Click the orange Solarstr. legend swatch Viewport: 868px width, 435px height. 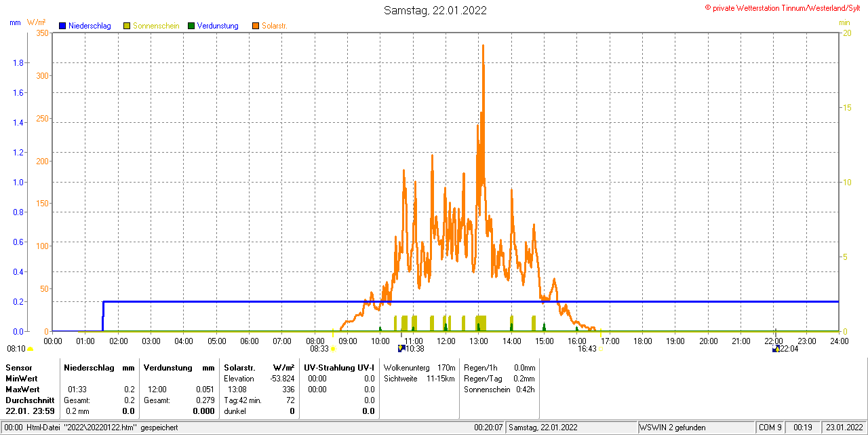click(x=255, y=26)
